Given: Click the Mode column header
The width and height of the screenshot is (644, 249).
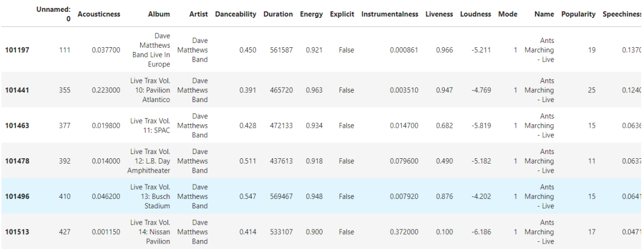Looking at the screenshot, I should [507, 14].
